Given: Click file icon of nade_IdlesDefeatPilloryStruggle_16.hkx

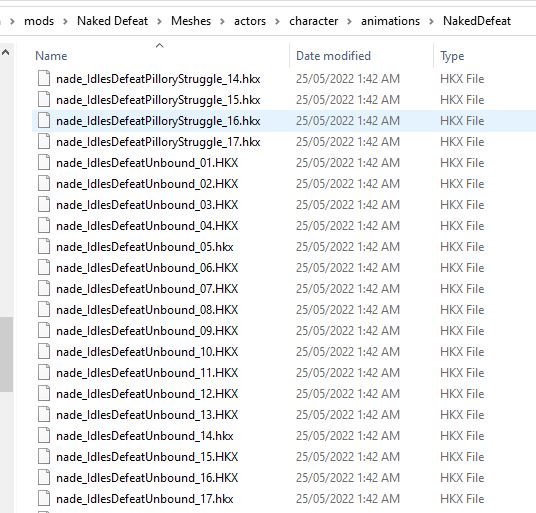Looking at the screenshot, I should click(x=44, y=121).
